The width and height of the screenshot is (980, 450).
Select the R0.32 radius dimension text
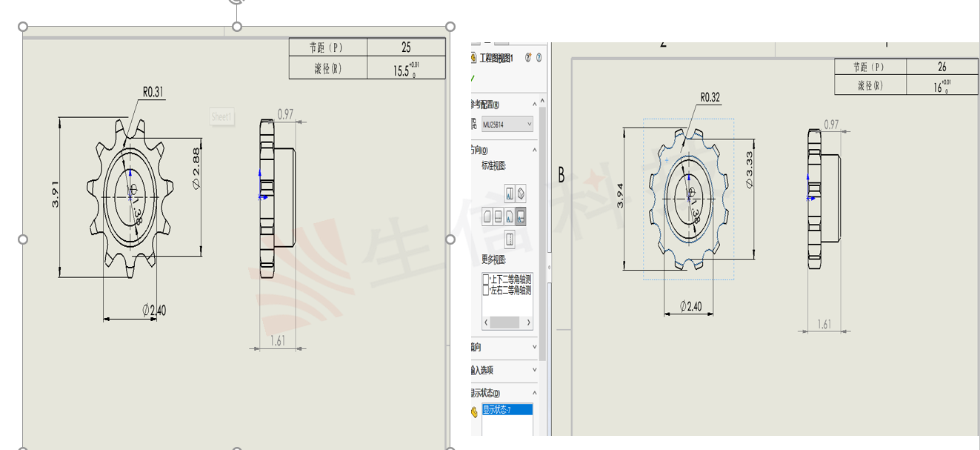coord(710,97)
